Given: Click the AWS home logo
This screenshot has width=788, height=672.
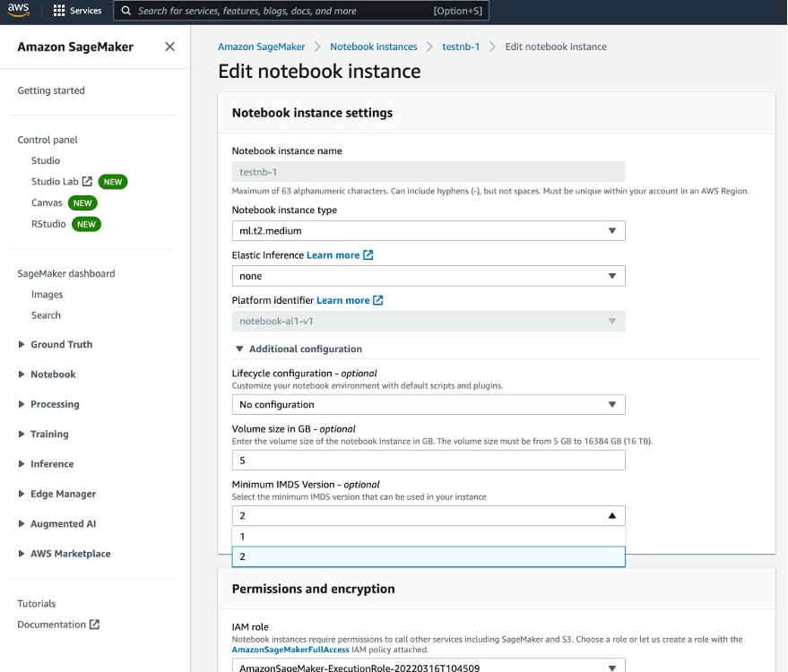Looking at the screenshot, I should point(18,11).
